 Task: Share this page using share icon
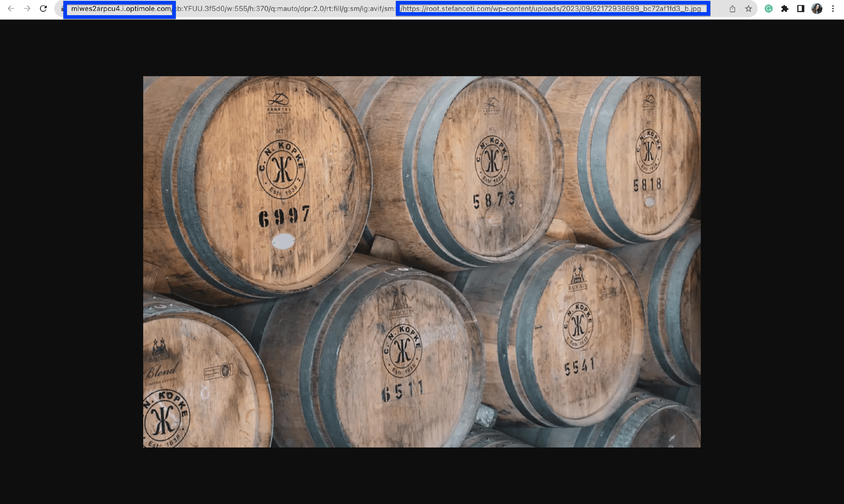click(x=732, y=9)
